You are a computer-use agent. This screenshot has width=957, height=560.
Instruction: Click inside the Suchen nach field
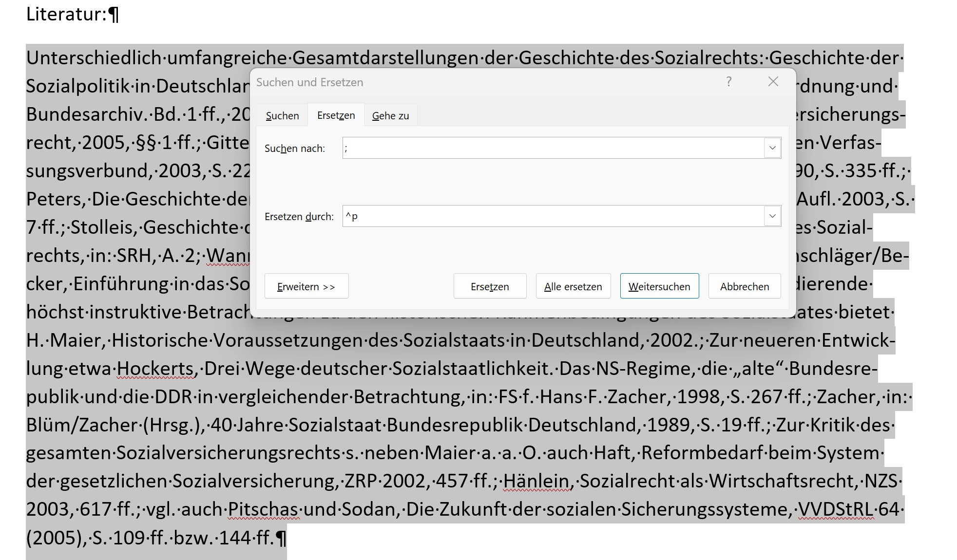pyautogui.click(x=551, y=148)
